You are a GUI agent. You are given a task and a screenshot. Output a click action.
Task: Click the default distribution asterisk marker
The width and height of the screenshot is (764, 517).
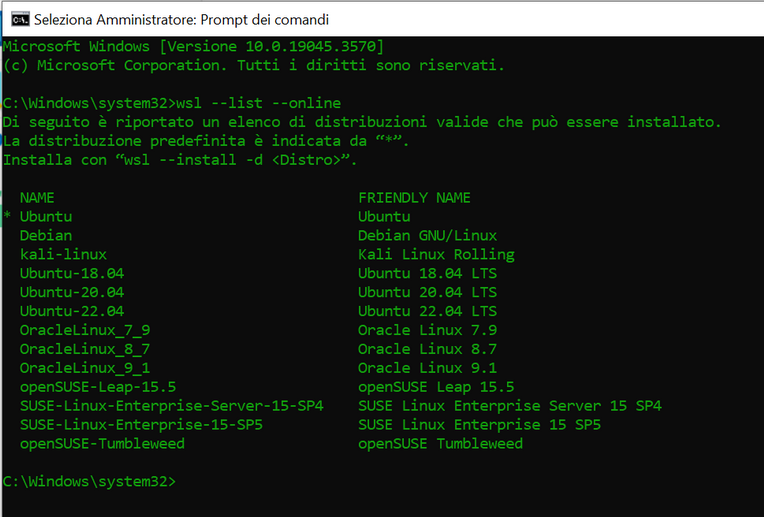(7, 216)
